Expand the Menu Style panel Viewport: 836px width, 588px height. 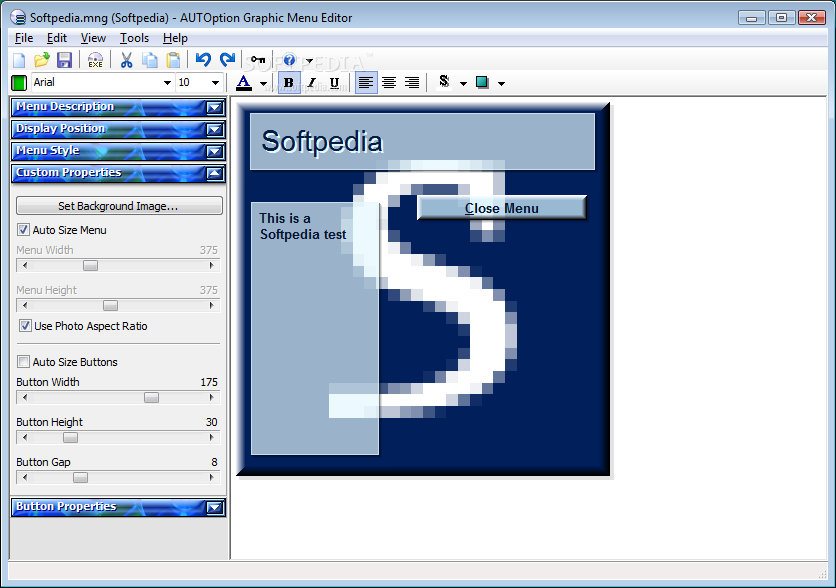coord(215,151)
